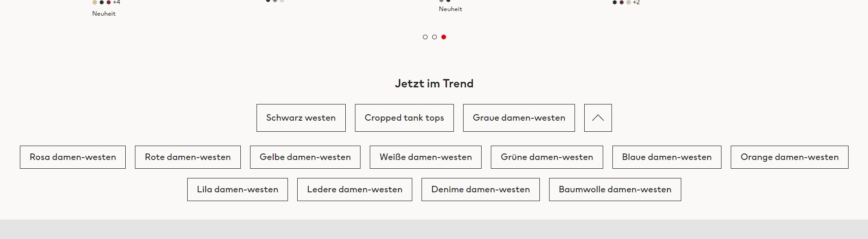Image resolution: width=868 pixels, height=239 pixels.
Task: Choose Blaue damen-westen tag
Action: (667, 157)
